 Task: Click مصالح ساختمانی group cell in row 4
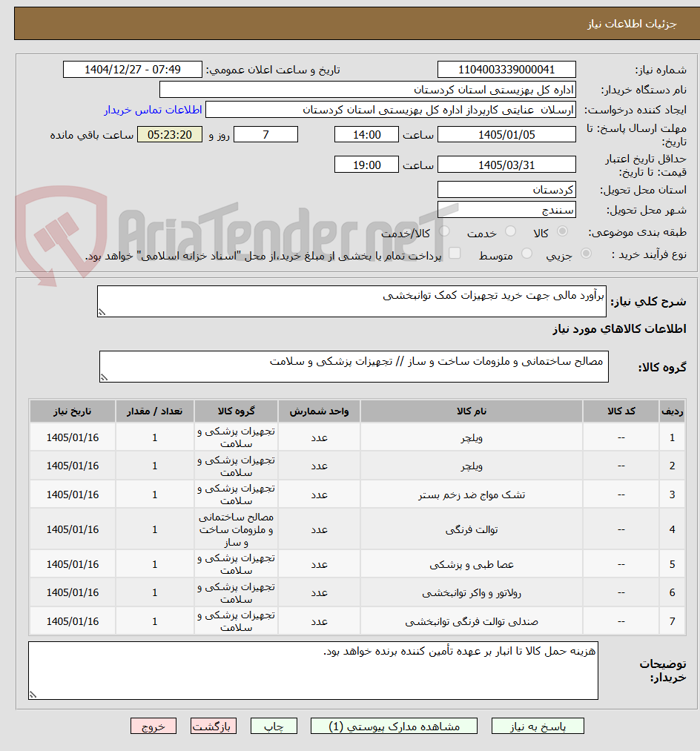pyautogui.click(x=237, y=530)
